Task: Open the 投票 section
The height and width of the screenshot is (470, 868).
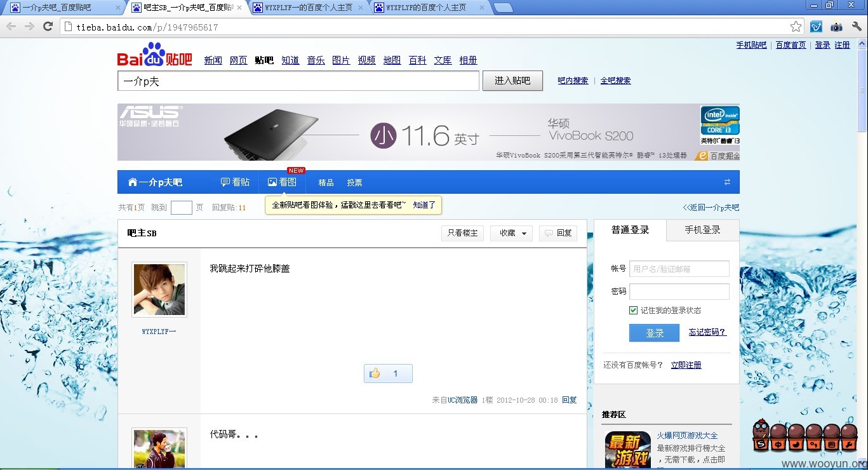Action: click(x=354, y=183)
